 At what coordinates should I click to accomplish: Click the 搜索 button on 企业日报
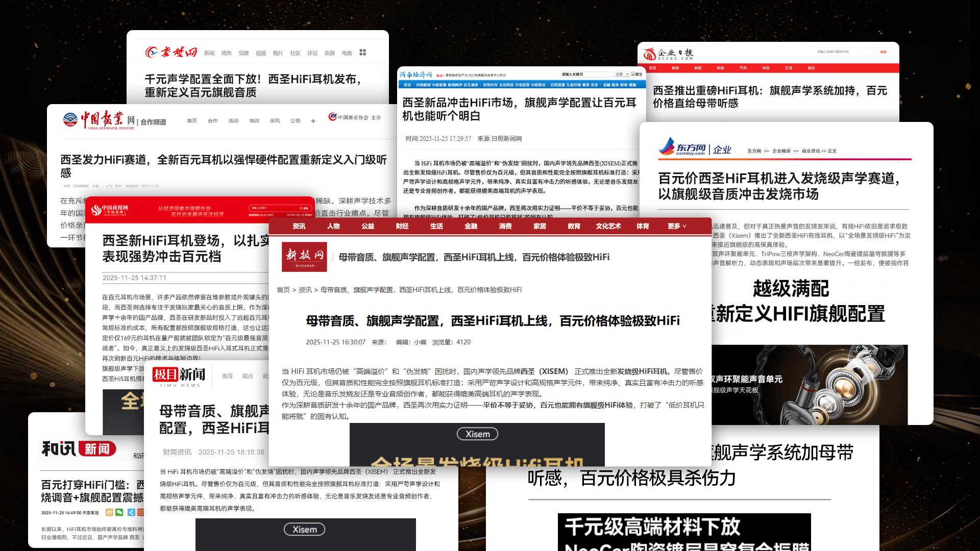pos(885,52)
